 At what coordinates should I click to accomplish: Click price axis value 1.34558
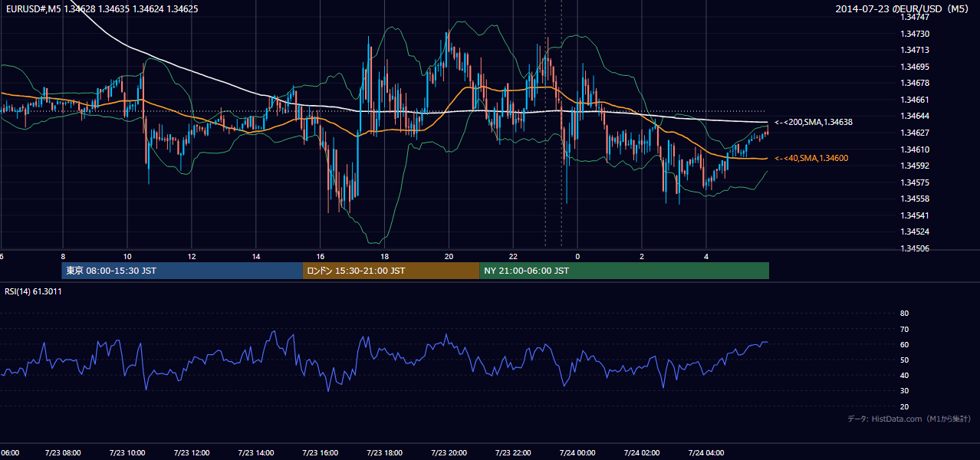pyautogui.click(x=915, y=199)
